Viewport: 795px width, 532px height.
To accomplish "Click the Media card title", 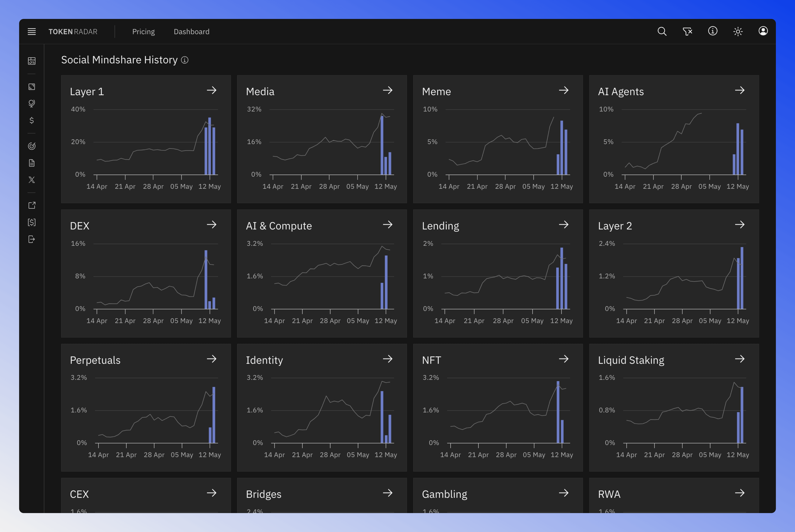I will pos(260,92).
